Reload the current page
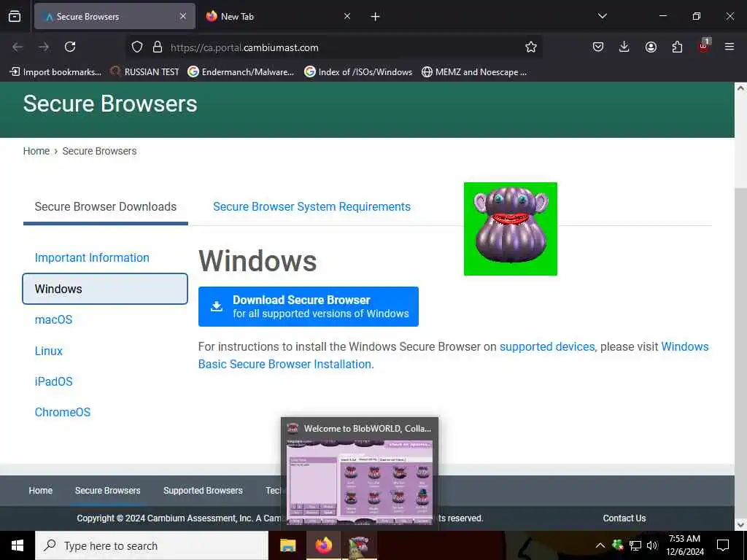Screen dimensions: 747x560 tap(70, 47)
